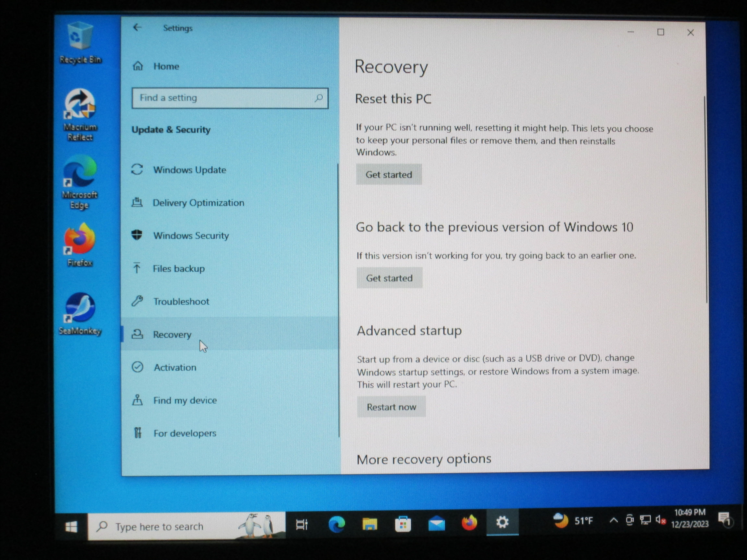Open the Recycle Bin desktop icon
Viewport: 747px width, 560px height.
point(80,42)
